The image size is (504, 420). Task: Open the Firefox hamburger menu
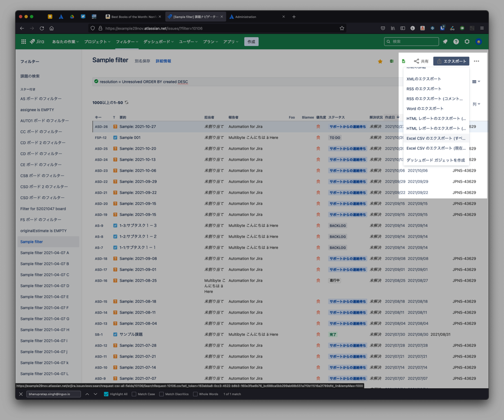(x=482, y=28)
